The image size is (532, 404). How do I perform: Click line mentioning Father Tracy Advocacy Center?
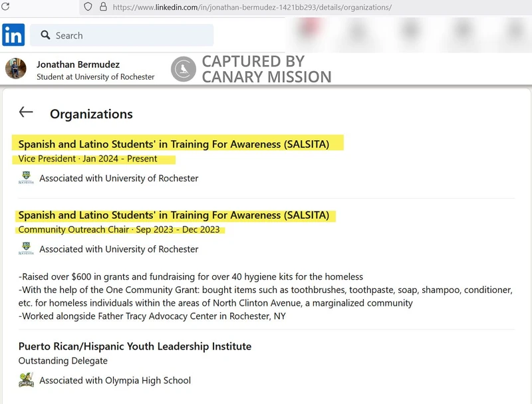[x=152, y=316]
